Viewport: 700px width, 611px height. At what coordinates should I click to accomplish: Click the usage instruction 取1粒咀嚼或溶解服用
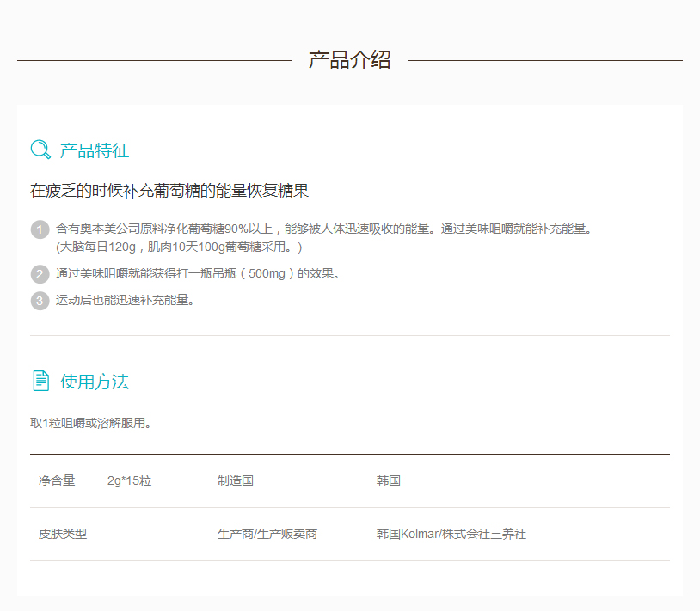coord(91,423)
